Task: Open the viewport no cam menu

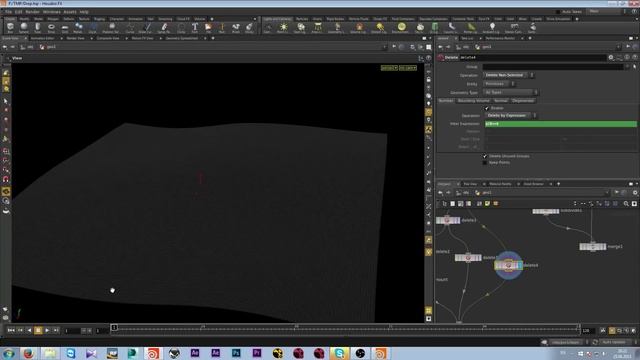Action: (x=408, y=68)
